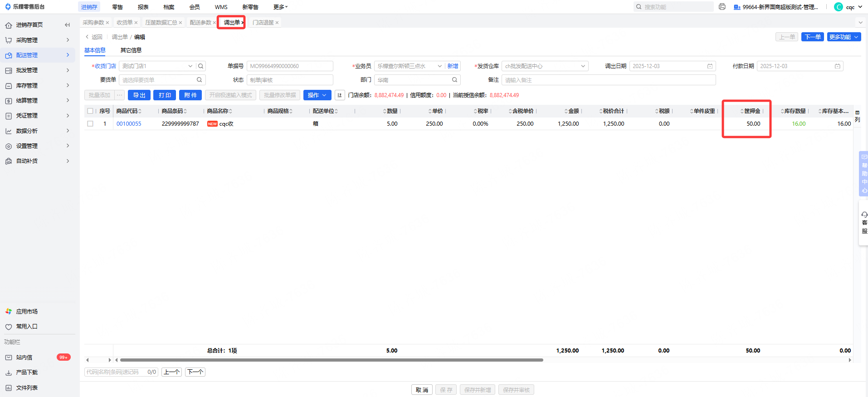Image resolution: width=868 pixels, height=397 pixels.
Task: Click the row height adjust icon
Action: pos(339,95)
